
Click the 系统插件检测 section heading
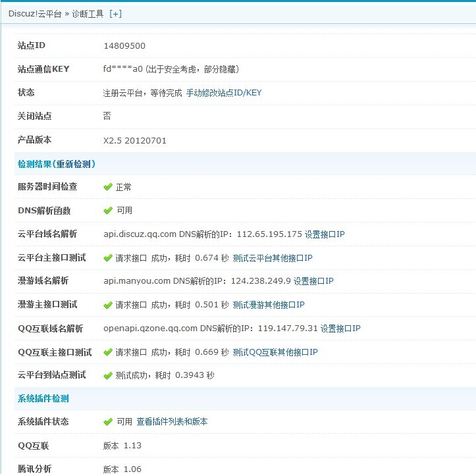click(x=43, y=398)
